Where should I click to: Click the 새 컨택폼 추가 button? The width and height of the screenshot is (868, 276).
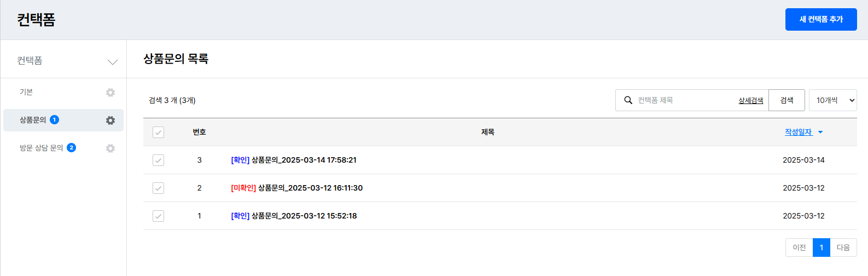click(x=820, y=19)
